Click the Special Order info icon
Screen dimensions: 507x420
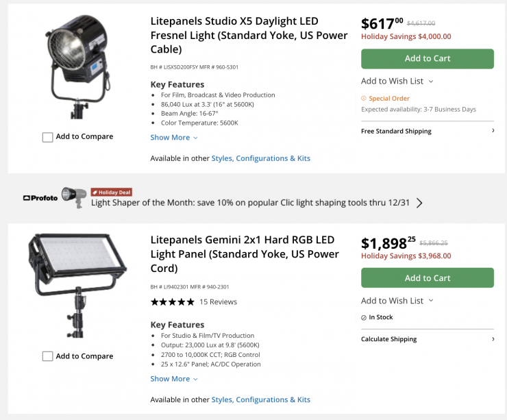coord(364,99)
